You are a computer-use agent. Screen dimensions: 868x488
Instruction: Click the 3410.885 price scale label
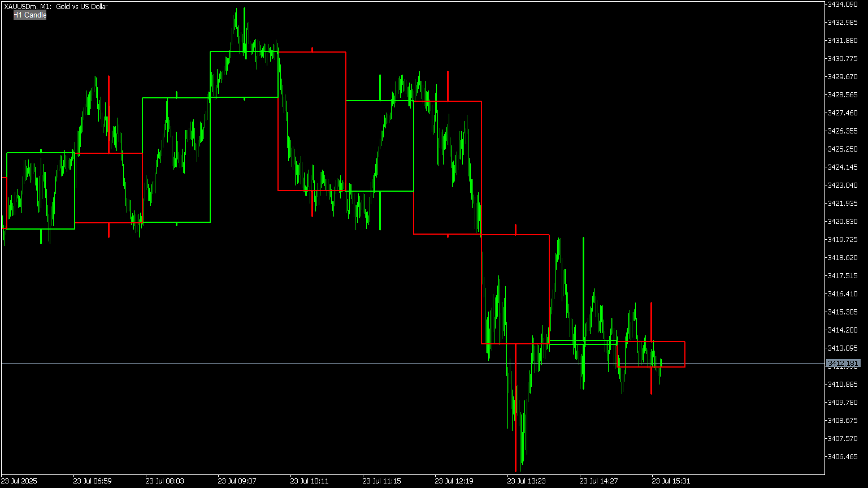pyautogui.click(x=843, y=385)
